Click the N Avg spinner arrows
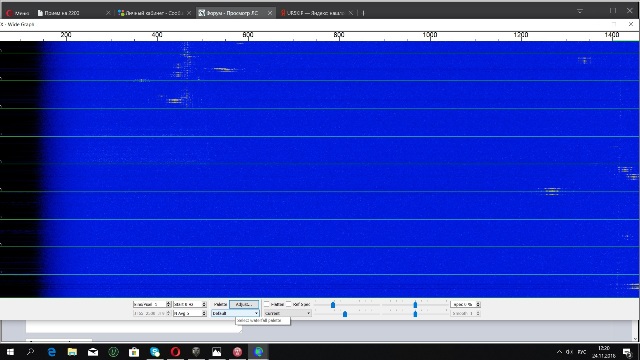 [x=204, y=313]
